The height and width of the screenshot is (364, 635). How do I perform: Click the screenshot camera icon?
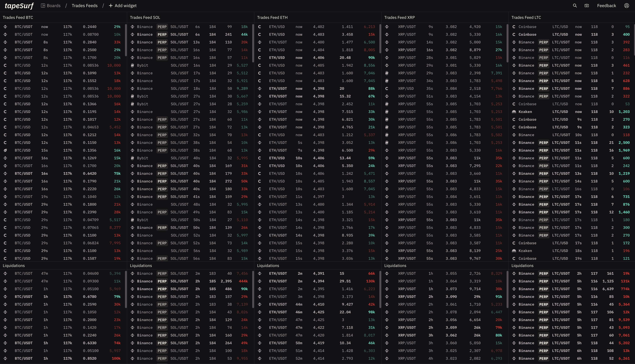click(x=586, y=6)
